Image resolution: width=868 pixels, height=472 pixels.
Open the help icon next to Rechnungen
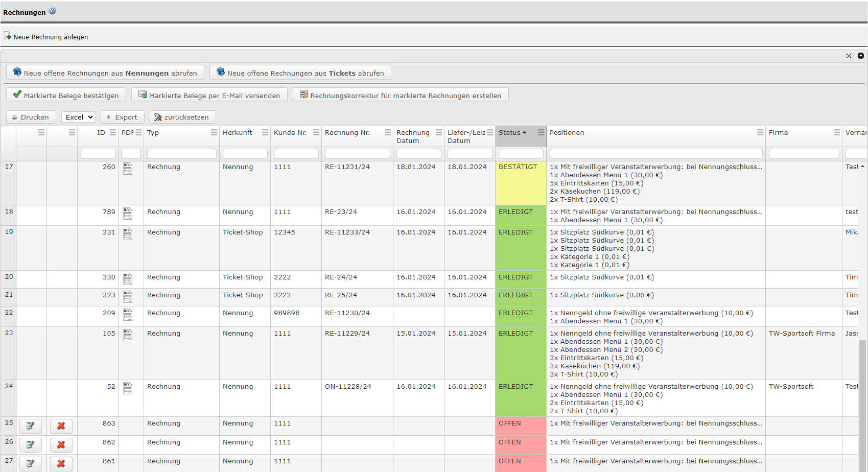52,11
